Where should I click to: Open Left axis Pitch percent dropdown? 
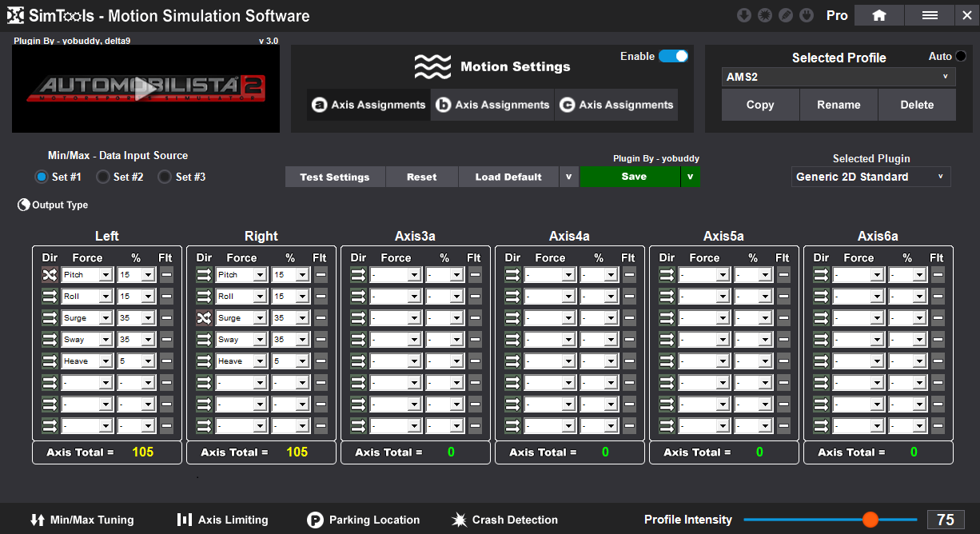pos(136,275)
